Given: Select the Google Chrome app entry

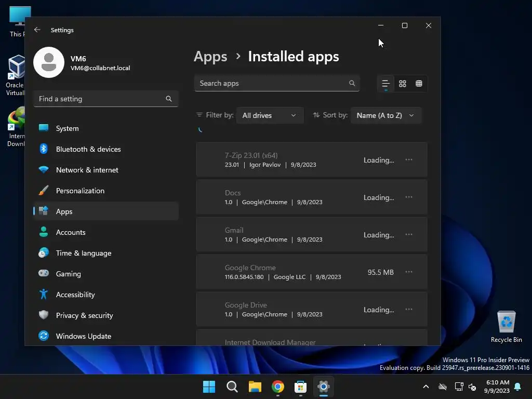Looking at the screenshot, I should click(x=312, y=272).
